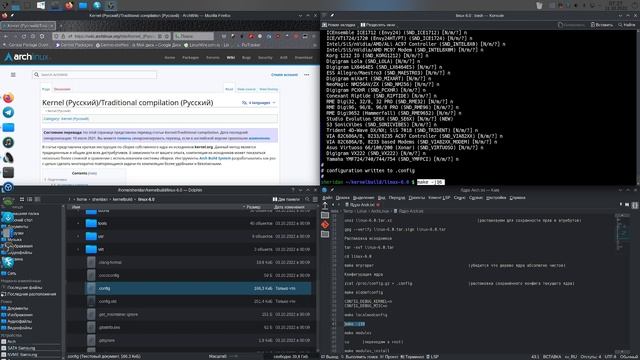
Task: Open the Edit (Правка) menu in Kate
Action: [x=342, y=198]
